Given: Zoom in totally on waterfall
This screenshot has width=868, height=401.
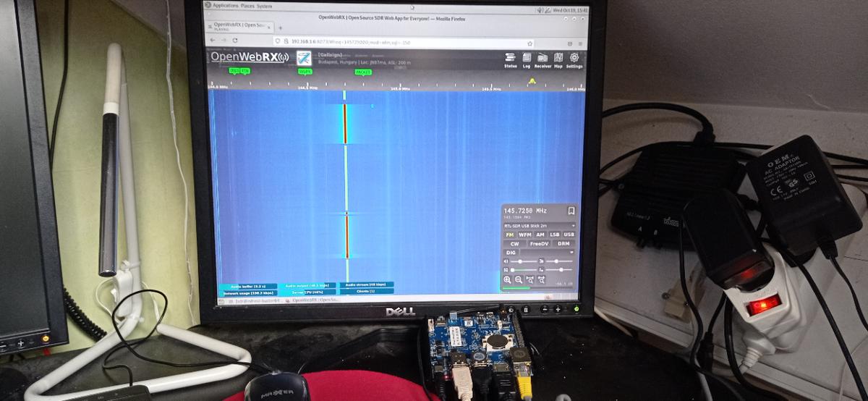Looking at the screenshot, I should tap(530, 279).
